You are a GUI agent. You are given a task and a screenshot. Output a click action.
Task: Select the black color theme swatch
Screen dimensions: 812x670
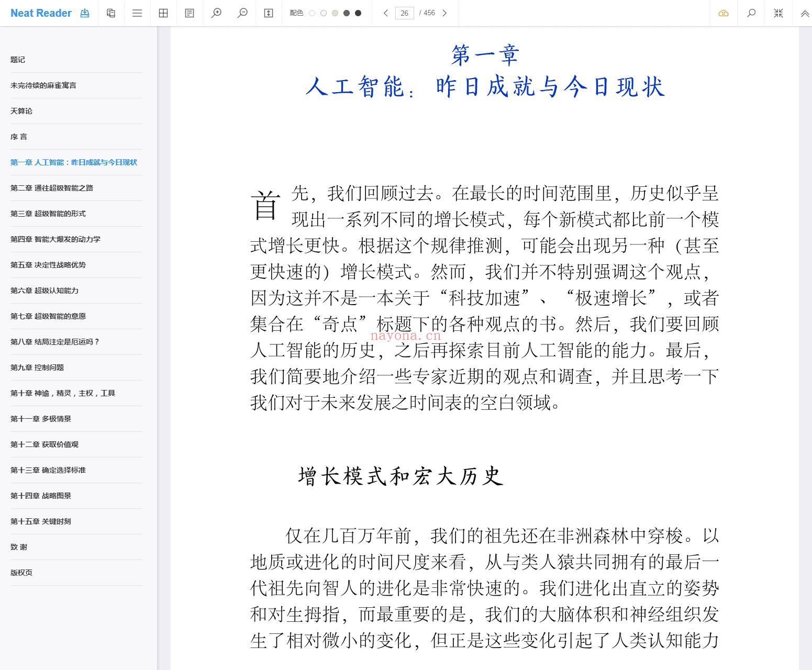[x=358, y=13]
